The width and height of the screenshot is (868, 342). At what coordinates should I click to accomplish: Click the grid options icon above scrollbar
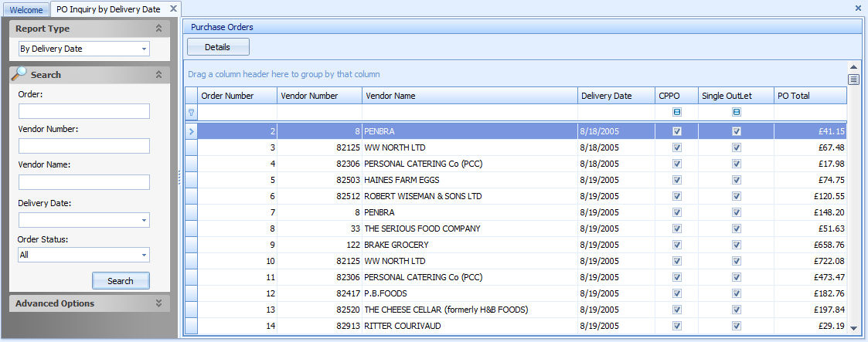click(853, 80)
